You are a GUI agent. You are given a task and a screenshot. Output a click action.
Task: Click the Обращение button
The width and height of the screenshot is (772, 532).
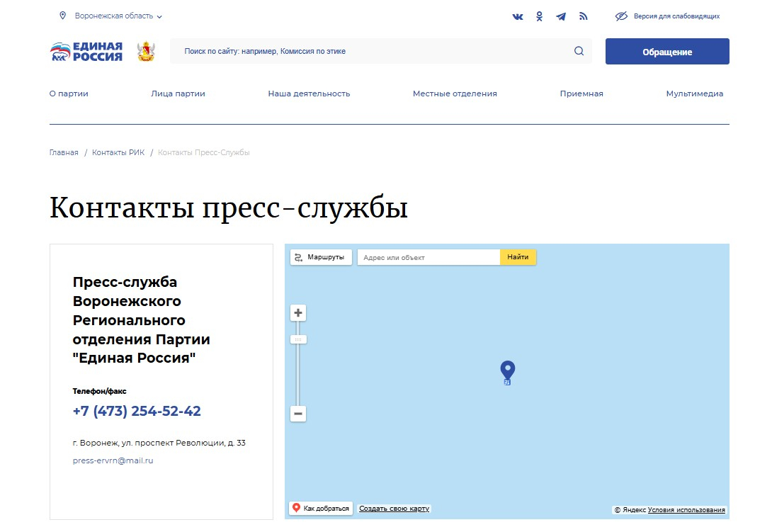[x=667, y=51]
